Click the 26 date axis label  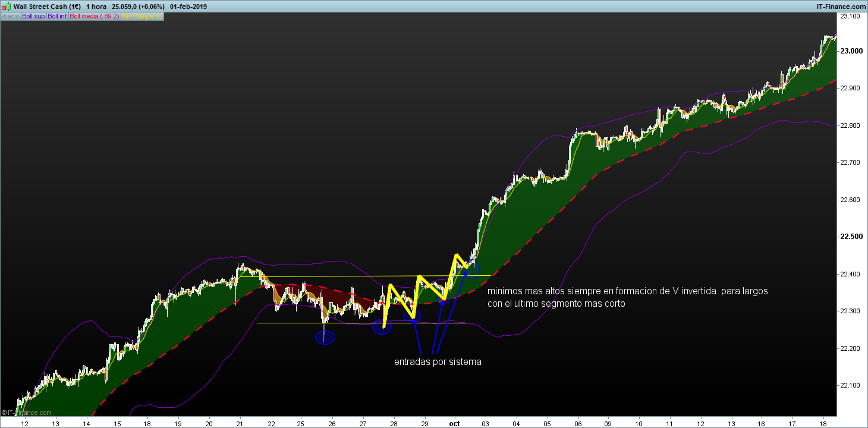332,423
